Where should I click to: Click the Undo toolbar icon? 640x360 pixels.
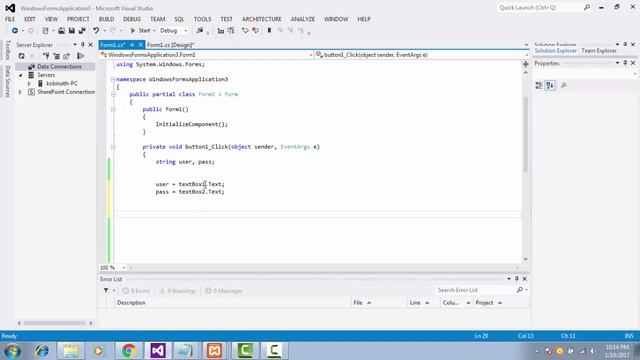coord(96,31)
